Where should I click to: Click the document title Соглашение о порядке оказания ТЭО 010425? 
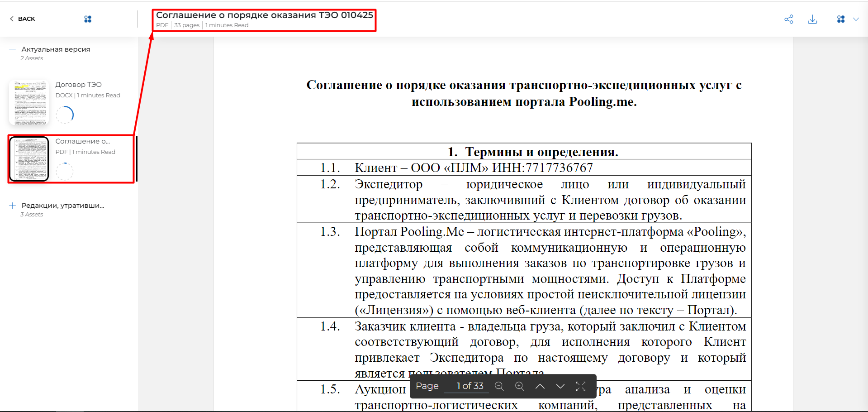pyautogui.click(x=265, y=15)
